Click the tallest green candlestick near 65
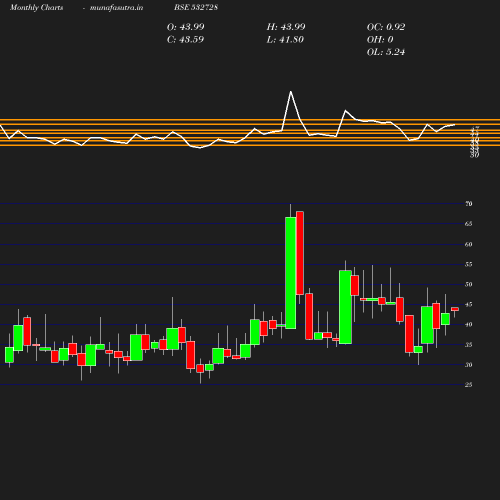The height and width of the screenshot is (500, 500). click(x=291, y=273)
